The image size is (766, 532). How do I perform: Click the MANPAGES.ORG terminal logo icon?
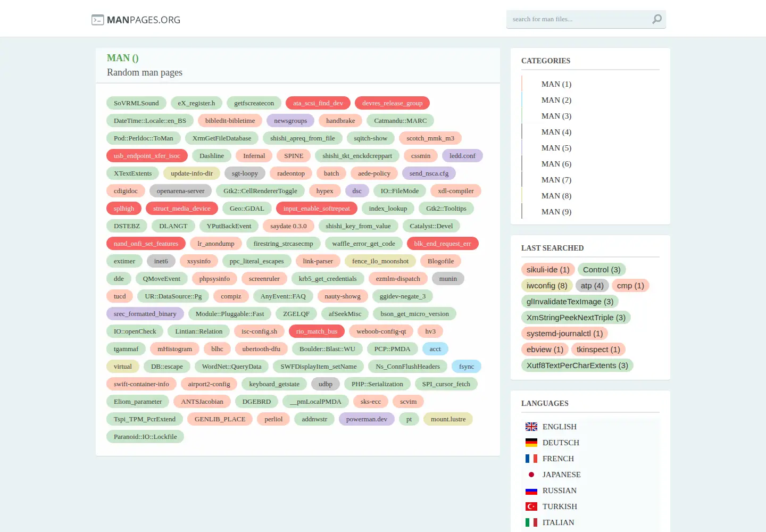(97, 20)
